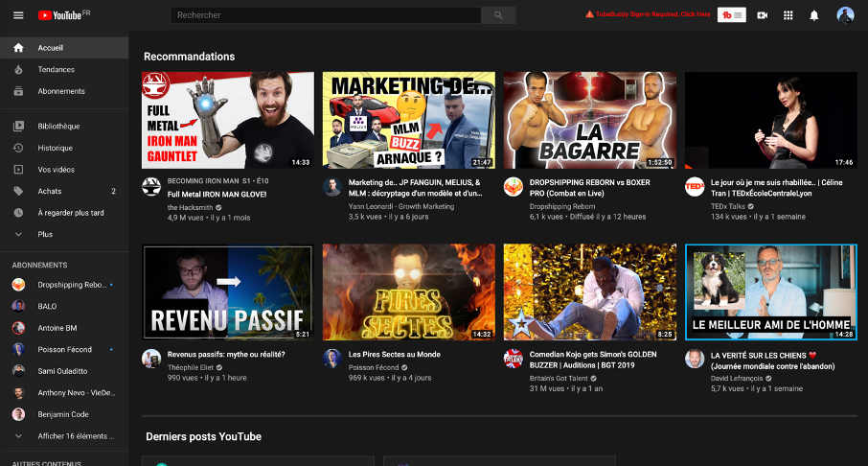
Task: Visit Britain's Got Talent channel name
Action: tap(559, 379)
